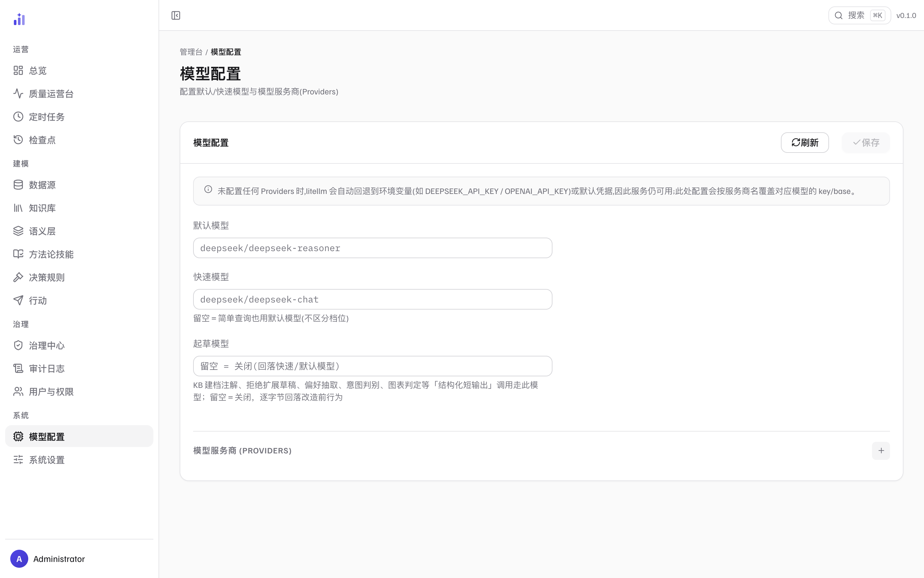Viewport: 924px width, 578px height.
Task: Open Administrator account avatar
Action: 19,559
